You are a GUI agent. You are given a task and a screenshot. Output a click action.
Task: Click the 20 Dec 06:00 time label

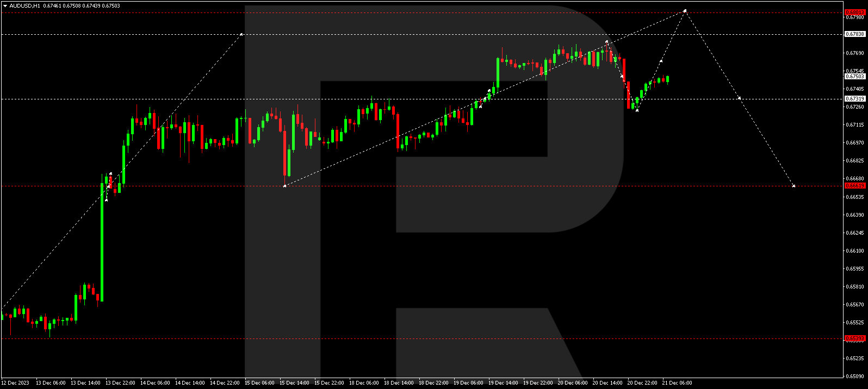573,383
